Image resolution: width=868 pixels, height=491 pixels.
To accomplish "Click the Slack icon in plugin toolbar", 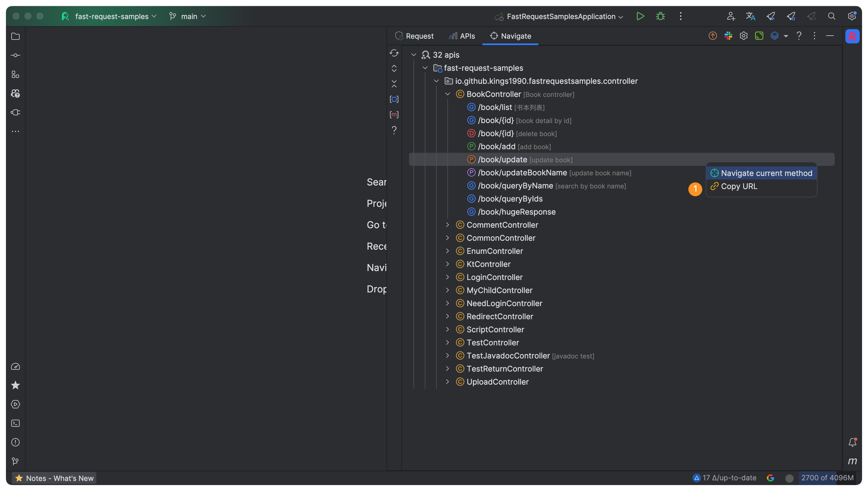I will (x=728, y=36).
